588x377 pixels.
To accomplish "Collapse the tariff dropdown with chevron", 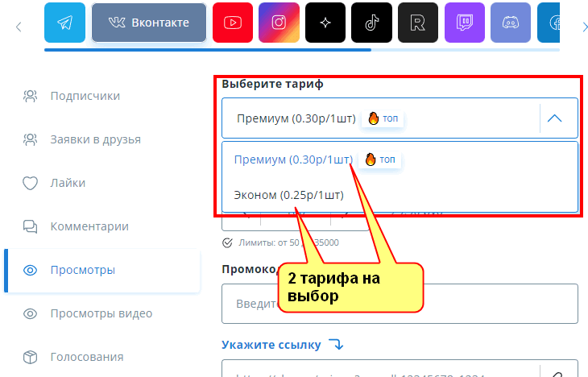I will (x=555, y=118).
